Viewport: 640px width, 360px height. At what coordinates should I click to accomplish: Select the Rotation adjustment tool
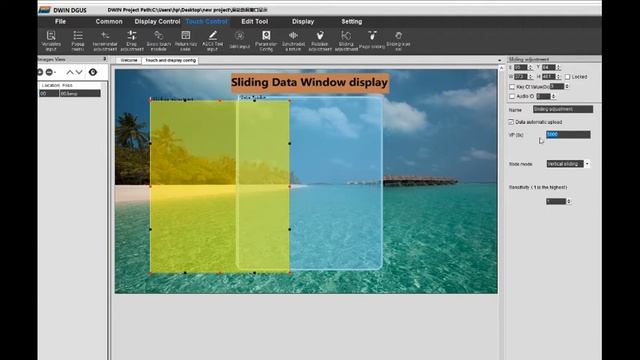[x=320, y=40]
